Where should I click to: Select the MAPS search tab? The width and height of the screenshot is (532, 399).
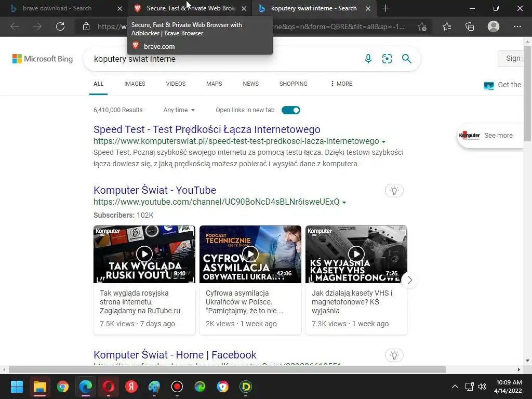(x=214, y=84)
